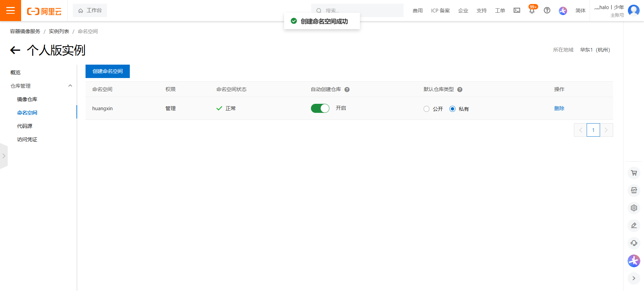Screen dimensions: 644x291
Task: Expand the collapsed left side panel
Action: pyautogui.click(x=4, y=156)
